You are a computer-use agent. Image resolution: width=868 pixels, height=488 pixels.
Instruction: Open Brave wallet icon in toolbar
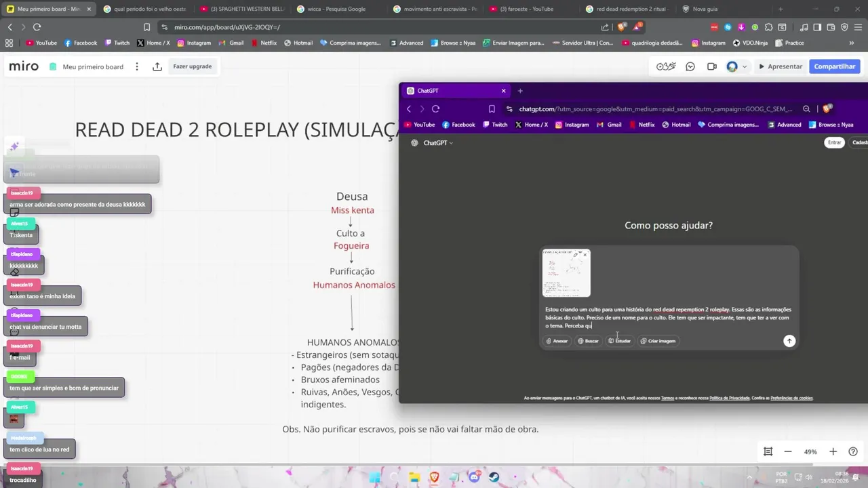(831, 27)
